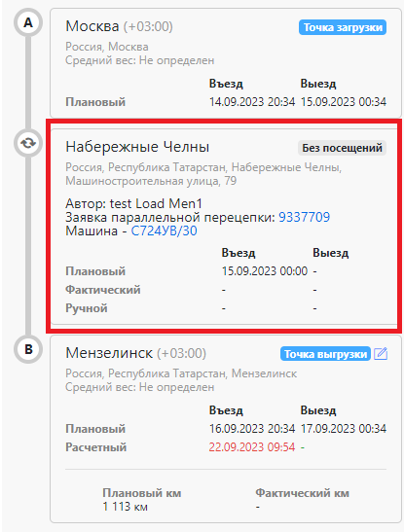Click the re-coupling swap icon on the timeline

coord(28,143)
